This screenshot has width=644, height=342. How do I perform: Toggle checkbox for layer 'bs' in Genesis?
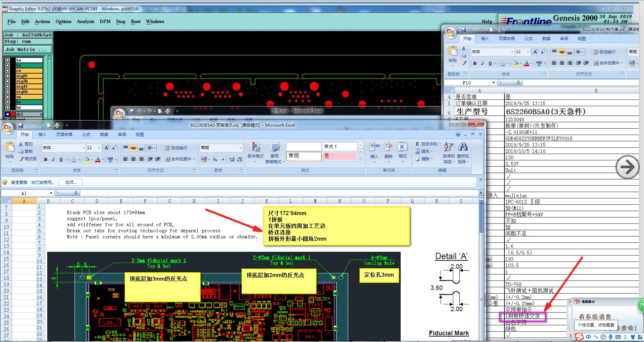click(x=8, y=102)
